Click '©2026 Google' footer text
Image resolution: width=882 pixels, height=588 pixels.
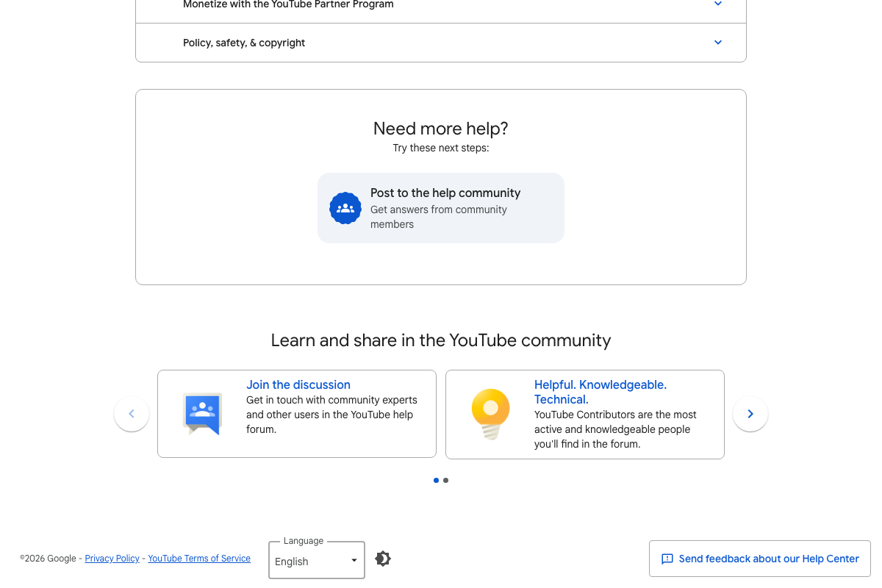(48, 559)
